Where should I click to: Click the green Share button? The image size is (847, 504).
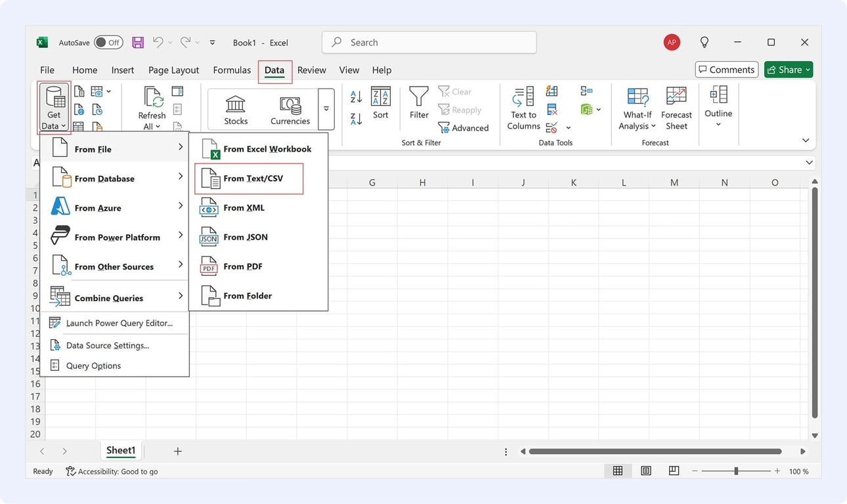(789, 70)
